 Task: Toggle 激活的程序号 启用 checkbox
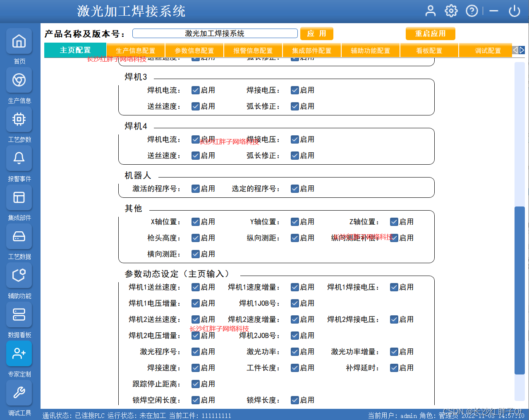[196, 189]
